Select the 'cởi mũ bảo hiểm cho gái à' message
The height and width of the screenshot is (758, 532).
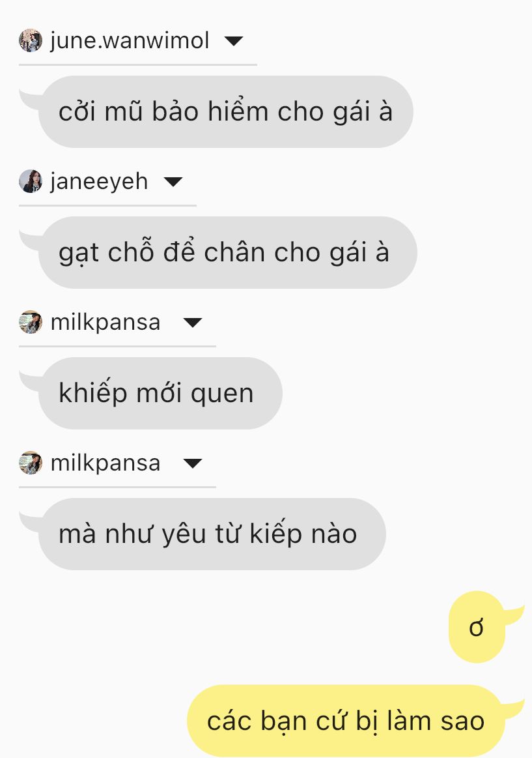coord(225,111)
